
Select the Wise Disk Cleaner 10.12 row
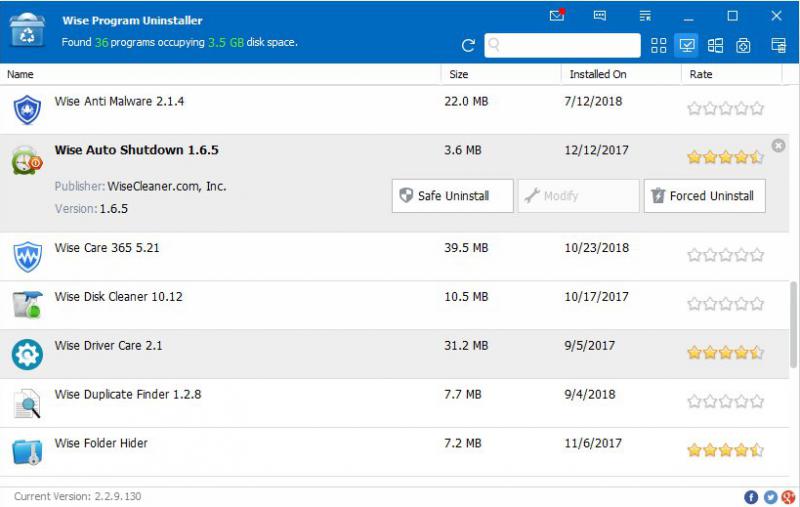pyautogui.click(x=394, y=305)
